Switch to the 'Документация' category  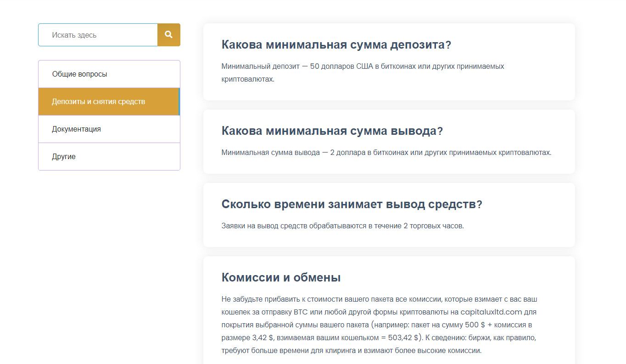pyautogui.click(x=109, y=129)
